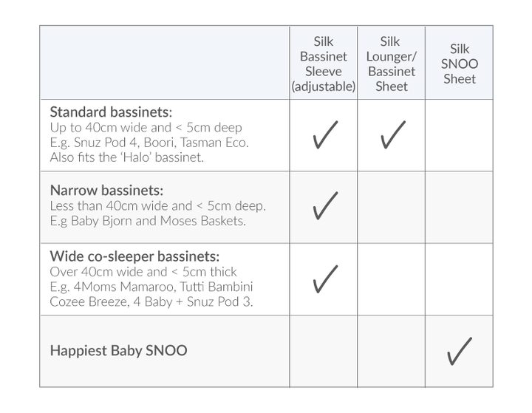
Task: Click the Narrow bassinets Silk Bassinet Sleeve checkmark
Action: pyautogui.click(x=324, y=206)
